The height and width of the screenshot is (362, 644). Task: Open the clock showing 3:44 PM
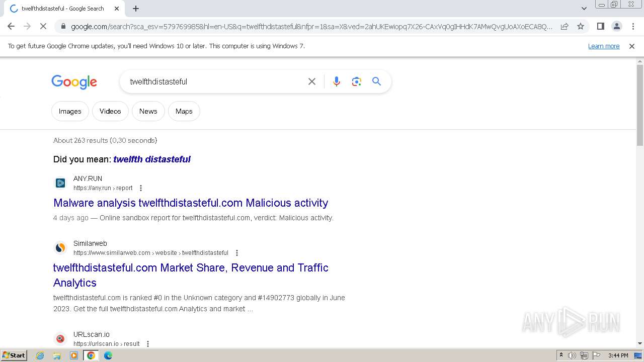click(x=618, y=355)
